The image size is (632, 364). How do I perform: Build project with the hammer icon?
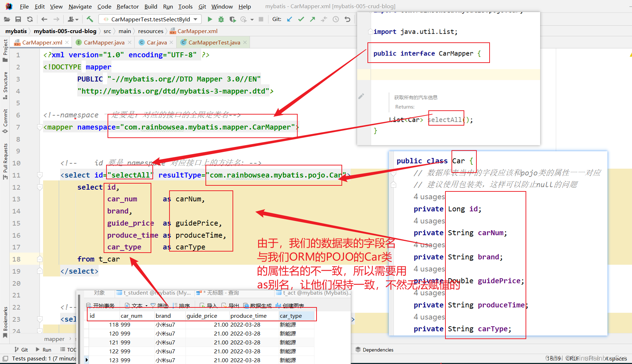click(90, 19)
